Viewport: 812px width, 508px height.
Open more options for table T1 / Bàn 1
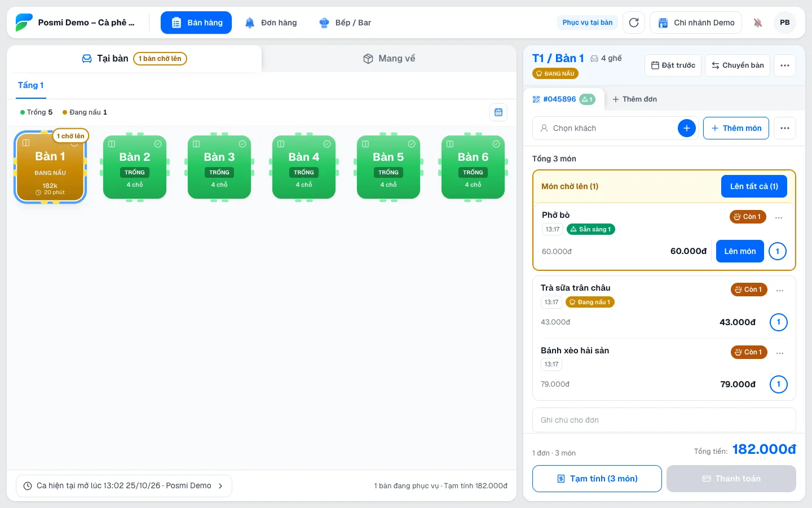(x=785, y=65)
